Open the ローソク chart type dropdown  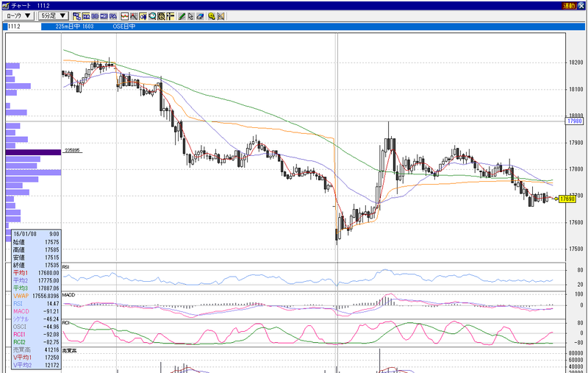tap(19, 15)
